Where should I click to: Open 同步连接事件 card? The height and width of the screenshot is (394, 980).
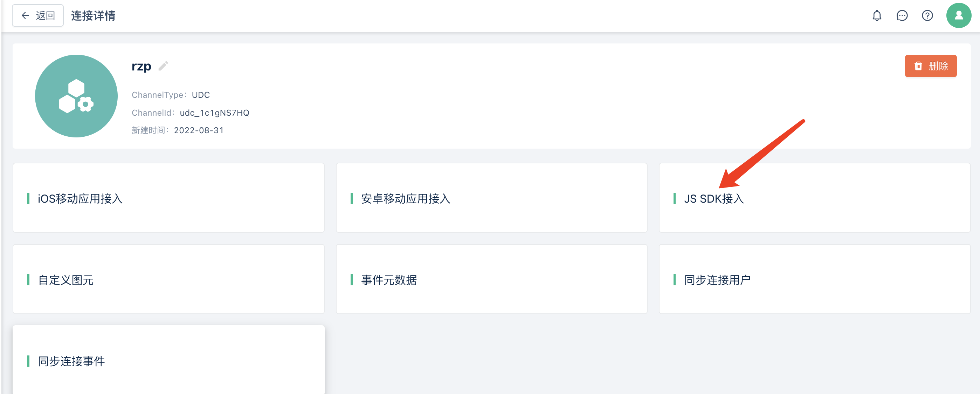click(168, 360)
